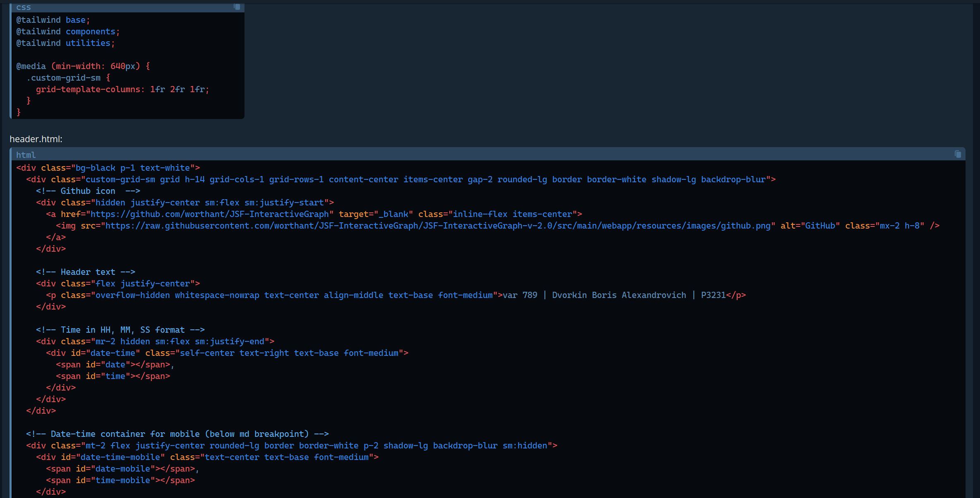Click the 'Date-time container for mobile' comment
980x498 pixels.
coord(177,434)
